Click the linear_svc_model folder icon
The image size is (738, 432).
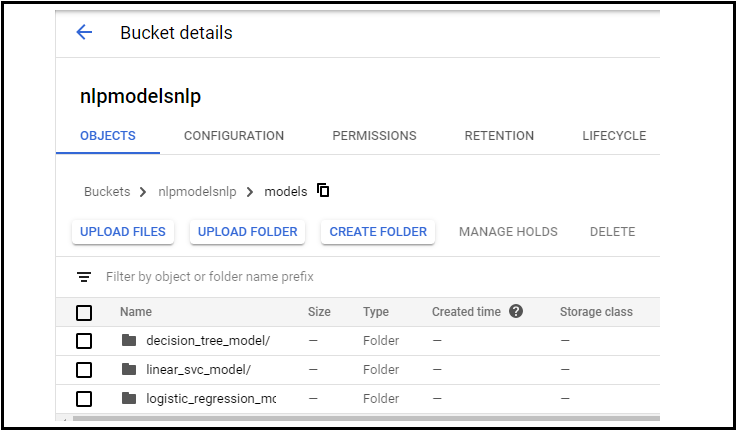click(128, 369)
